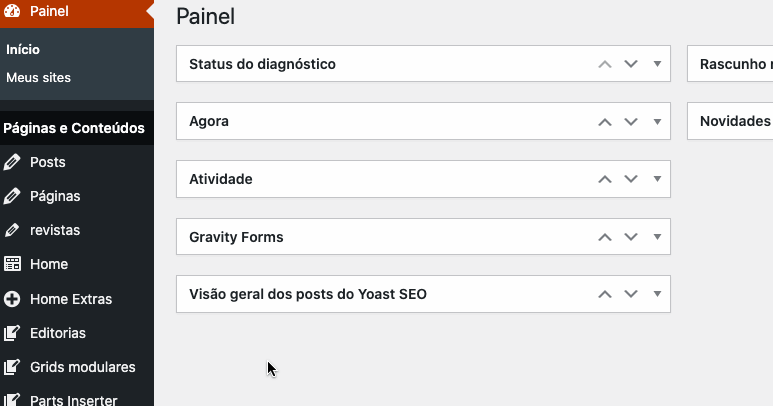Click the pencil icon beside Páginas
The width and height of the screenshot is (773, 406).
point(12,196)
